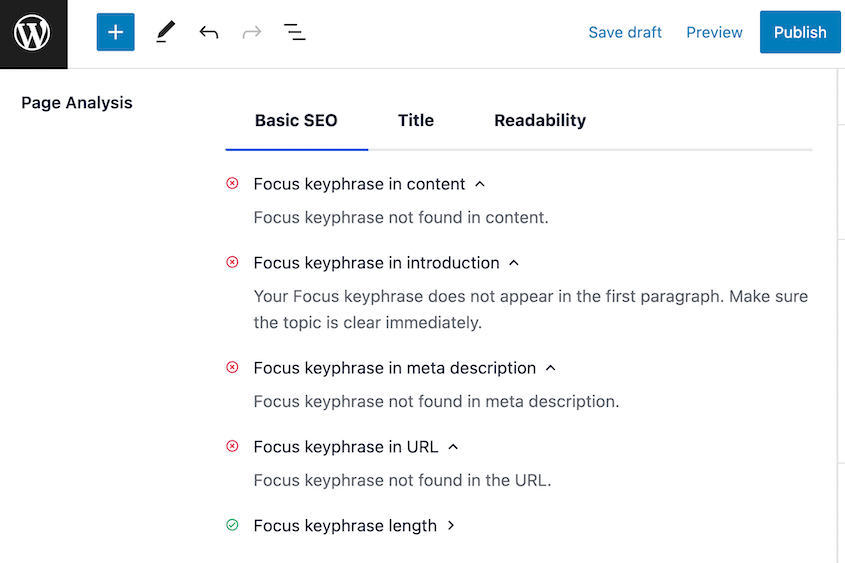
Task: Click the Redo arrow icon
Action: (252, 32)
